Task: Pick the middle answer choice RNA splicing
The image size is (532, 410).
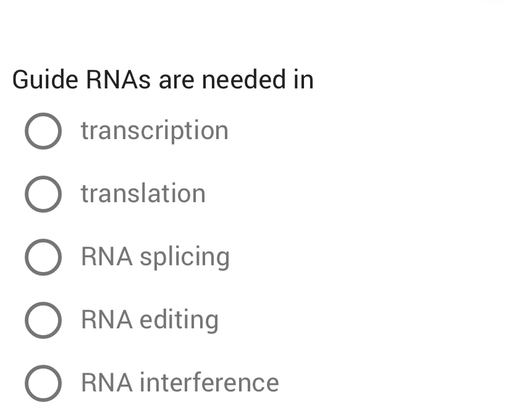Action: (43, 257)
